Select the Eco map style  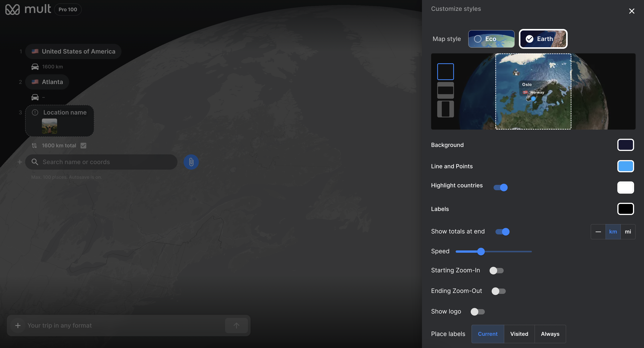tap(491, 39)
